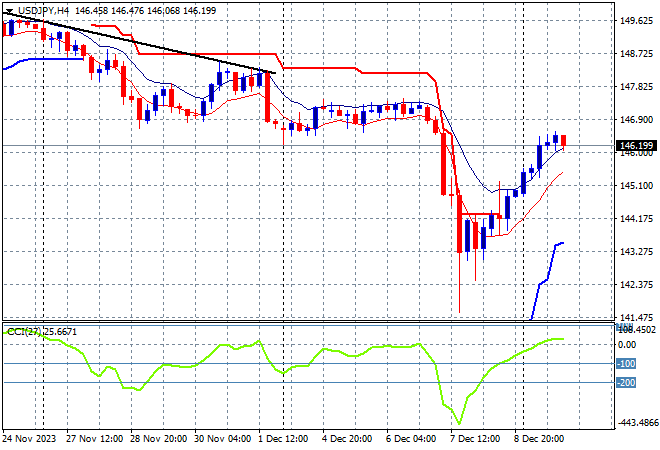
Task: Click the 149.625 price axis label
Action: point(637,20)
